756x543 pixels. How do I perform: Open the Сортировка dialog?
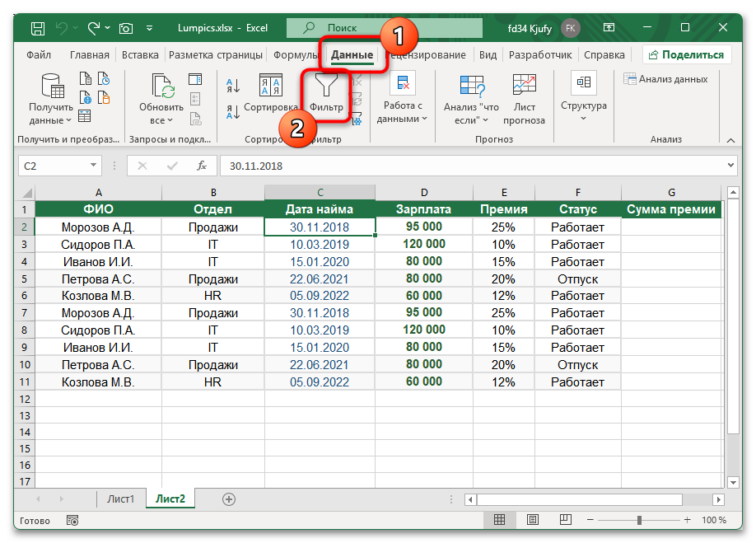pyautogui.click(x=271, y=94)
